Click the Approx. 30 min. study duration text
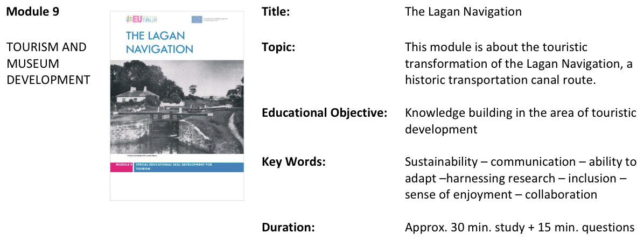Screen dimensions: 644x240 click(520, 227)
